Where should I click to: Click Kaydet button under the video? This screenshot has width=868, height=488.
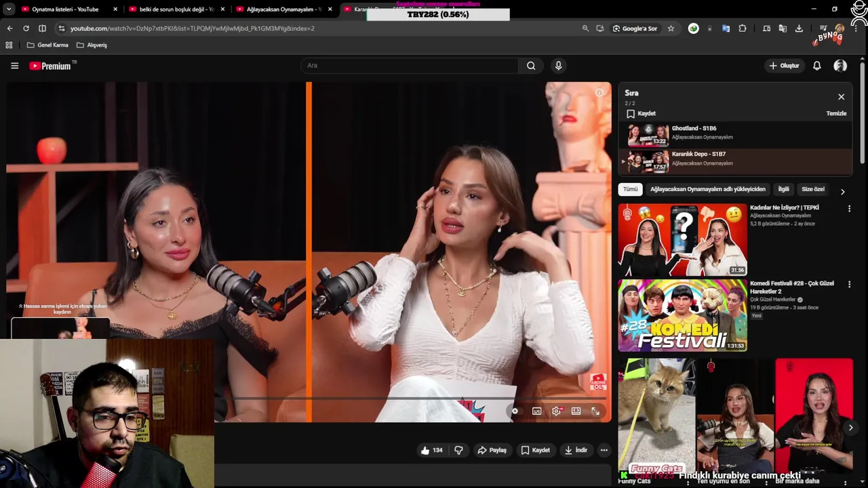pyautogui.click(x=535, y=450)
